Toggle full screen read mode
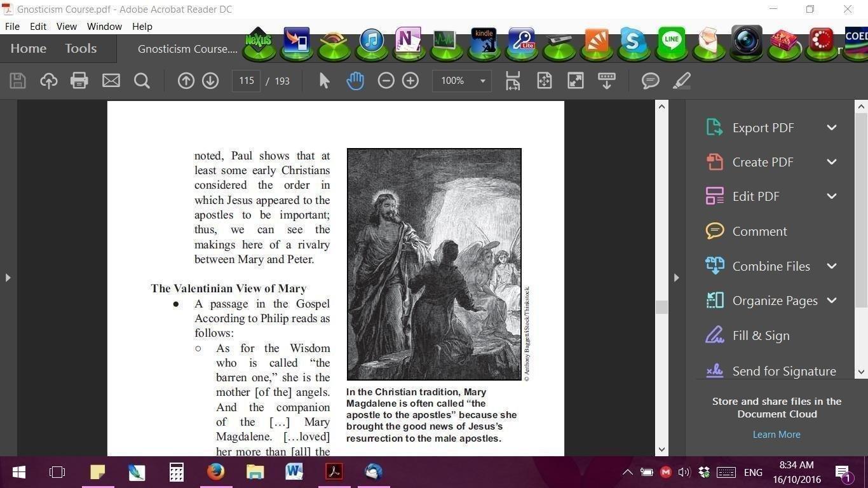The image size is (868, 488). coord(575,81)
